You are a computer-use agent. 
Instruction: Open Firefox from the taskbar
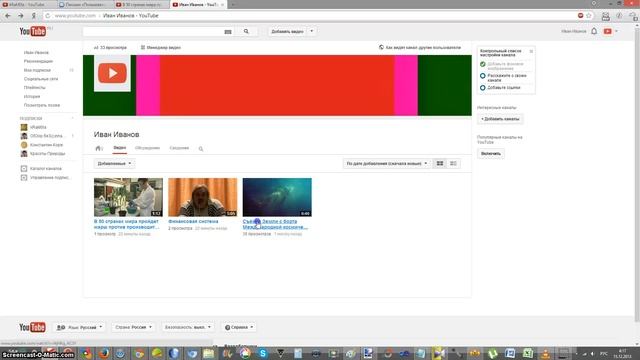coord(104,353)
